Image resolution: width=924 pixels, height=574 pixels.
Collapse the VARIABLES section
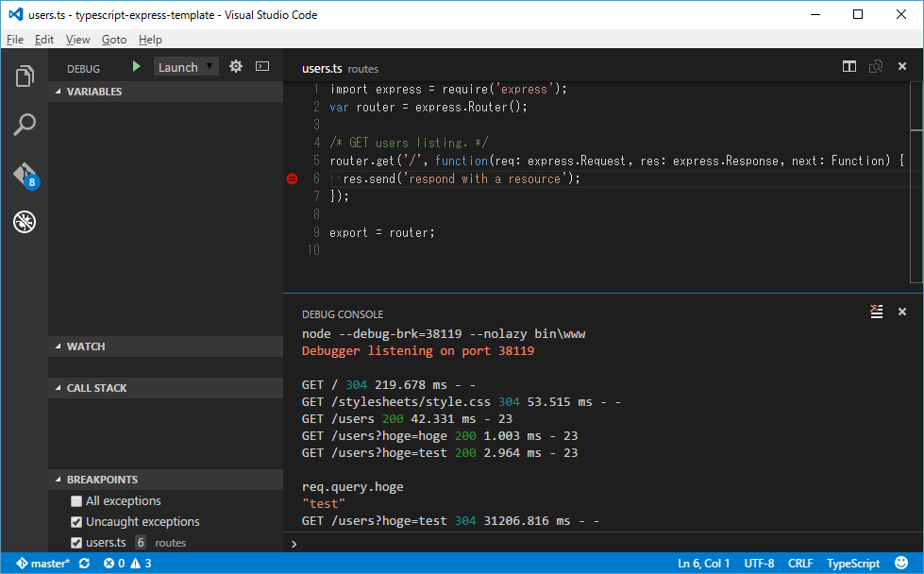pos(165,92)
